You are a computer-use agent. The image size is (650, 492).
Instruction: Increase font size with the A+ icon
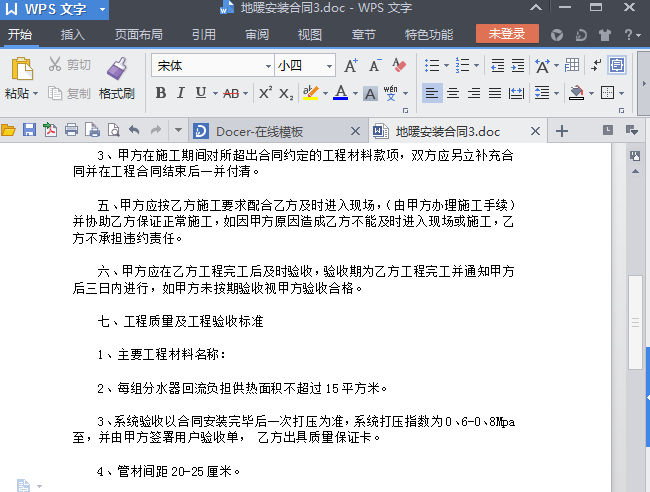point(351,65)
